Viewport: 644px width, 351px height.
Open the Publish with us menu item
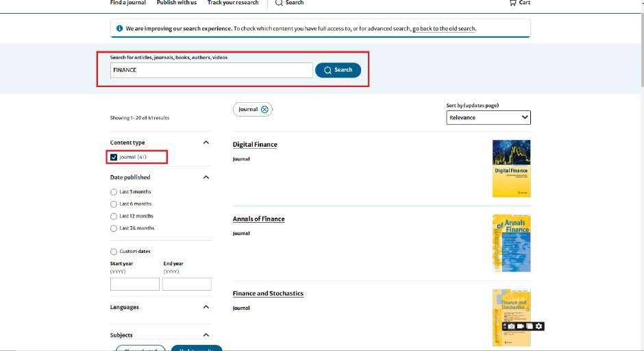(x=176, y=3)
